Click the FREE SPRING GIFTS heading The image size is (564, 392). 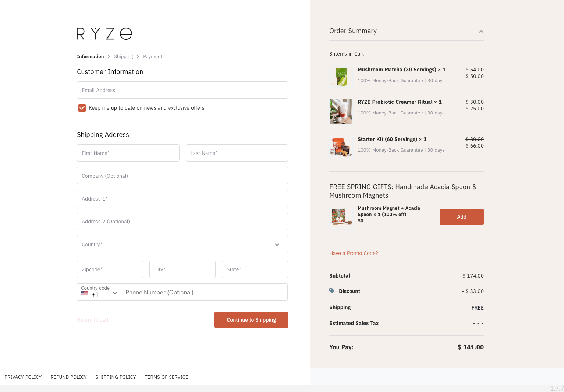point(403,191)
